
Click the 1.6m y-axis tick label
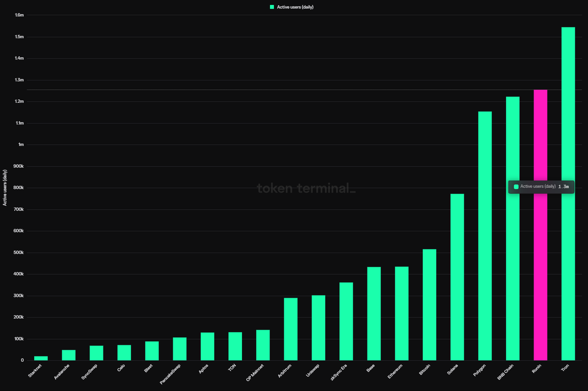(x=19, y=15)
